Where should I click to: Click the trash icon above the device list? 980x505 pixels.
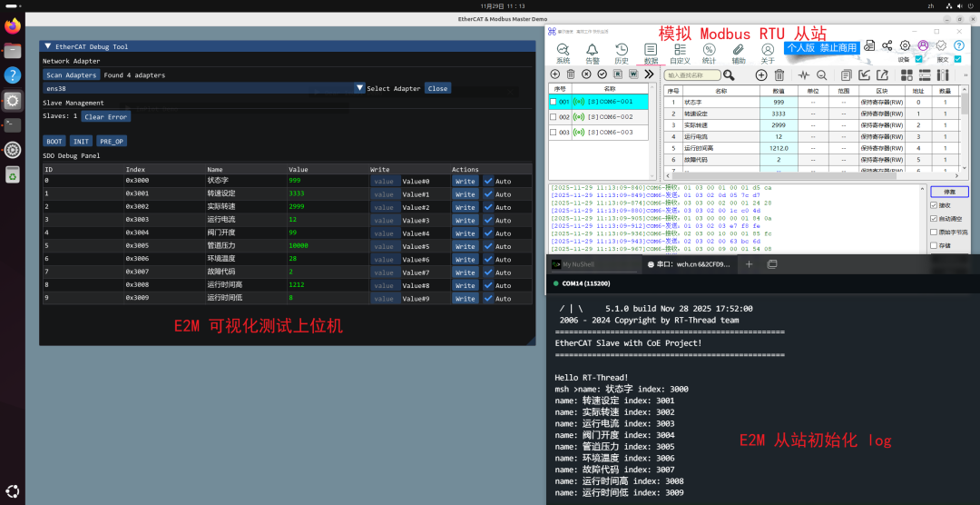(x=571, y=74)
